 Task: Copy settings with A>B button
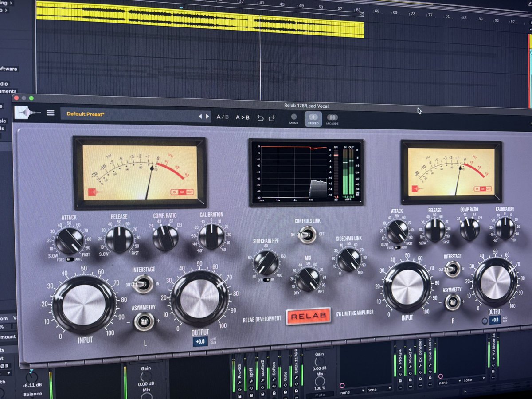tap(243, 117)
